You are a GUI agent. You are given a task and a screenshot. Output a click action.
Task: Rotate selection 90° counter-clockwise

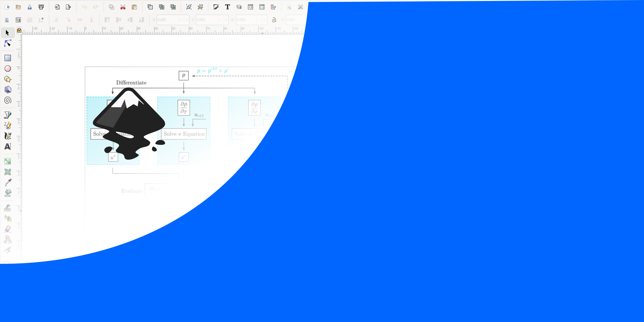click(57, 20)
